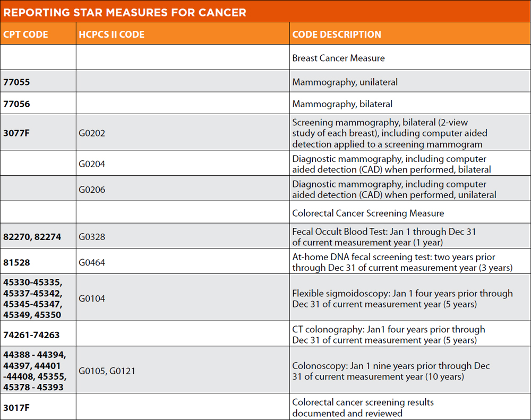Click HCPCS code G0202
Screen dimensions: 531x420
pos(92,133)
